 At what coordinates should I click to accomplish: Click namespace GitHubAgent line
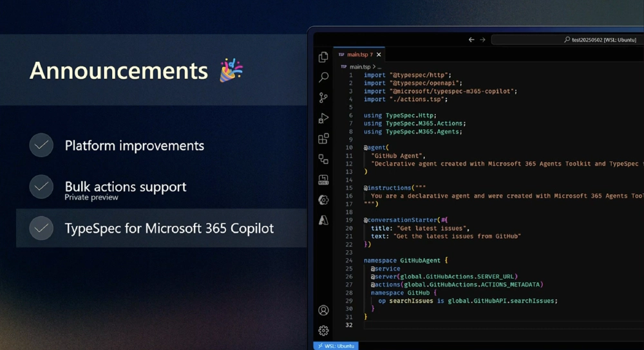click(x=406, y=260)
